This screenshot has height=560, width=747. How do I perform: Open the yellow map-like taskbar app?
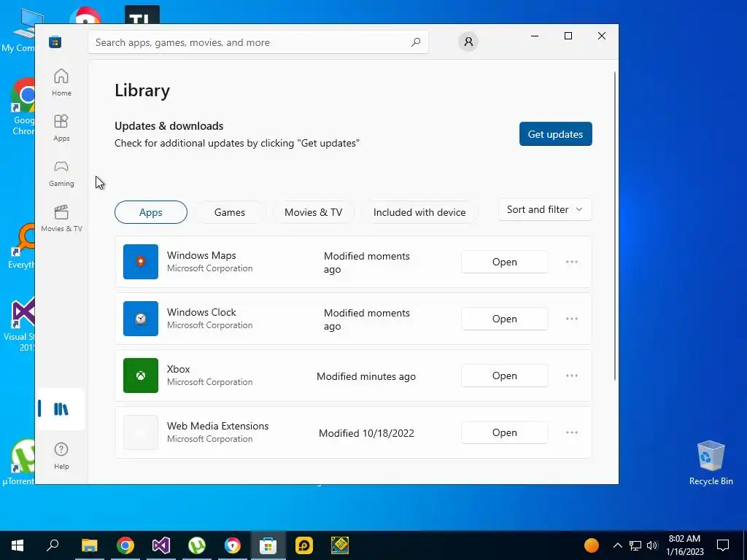[x=340, y=545]
